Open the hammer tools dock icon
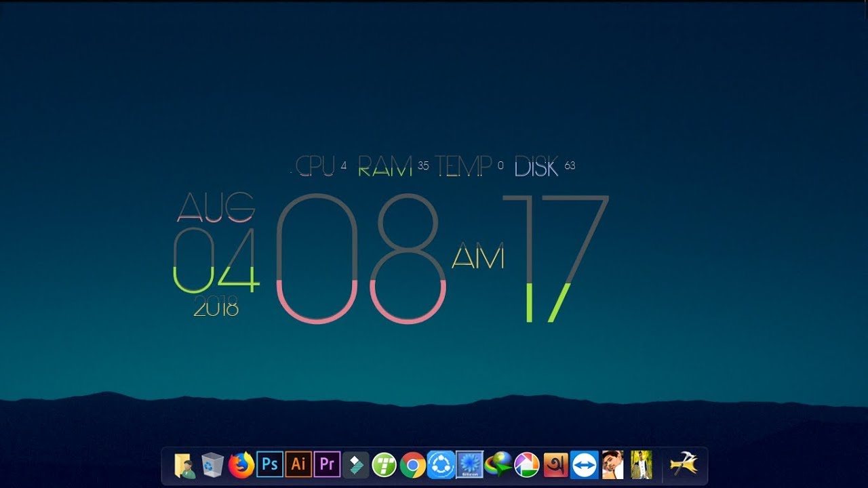Viewport: 868px width, 488px height. click(683, 465)
